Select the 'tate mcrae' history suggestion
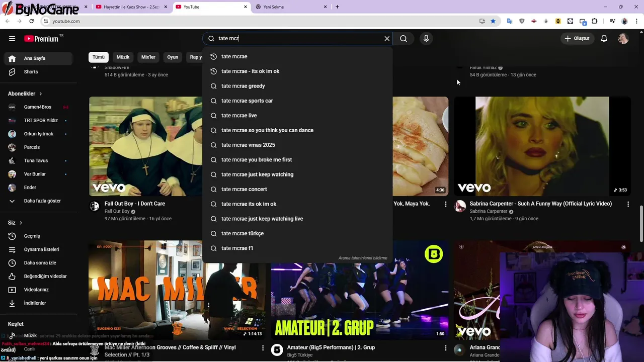Image resolution: width=644 pixels, height=362 pixels. [297, 56]
